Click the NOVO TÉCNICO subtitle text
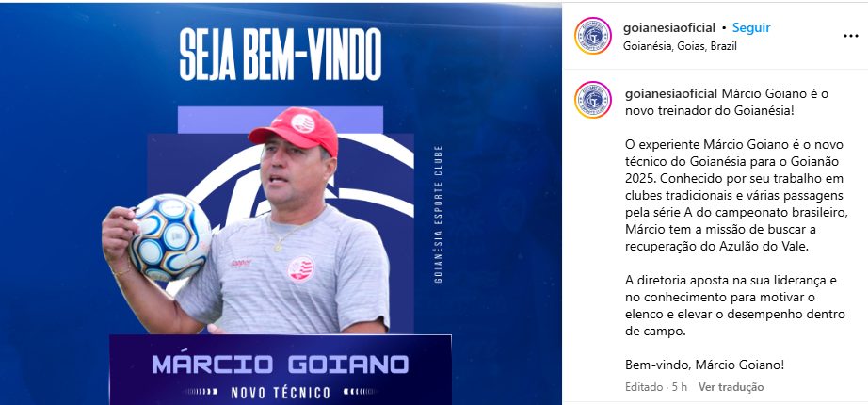 pos(281,394)
